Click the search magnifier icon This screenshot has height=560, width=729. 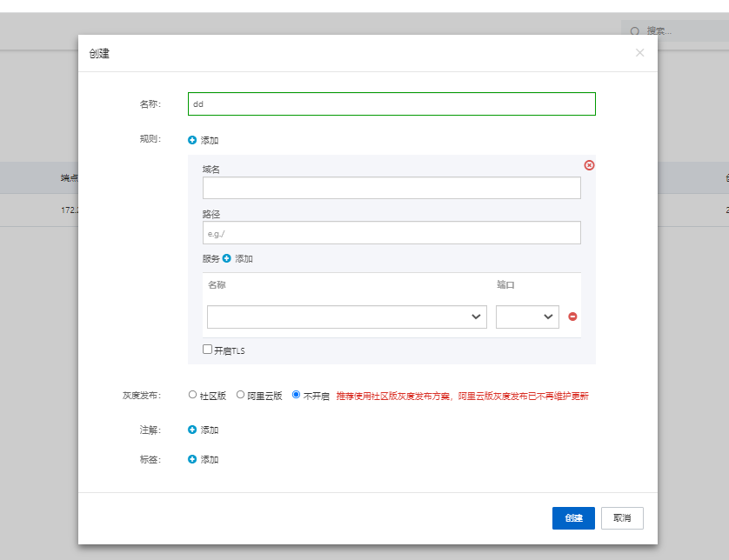click(x=635, y=31)
